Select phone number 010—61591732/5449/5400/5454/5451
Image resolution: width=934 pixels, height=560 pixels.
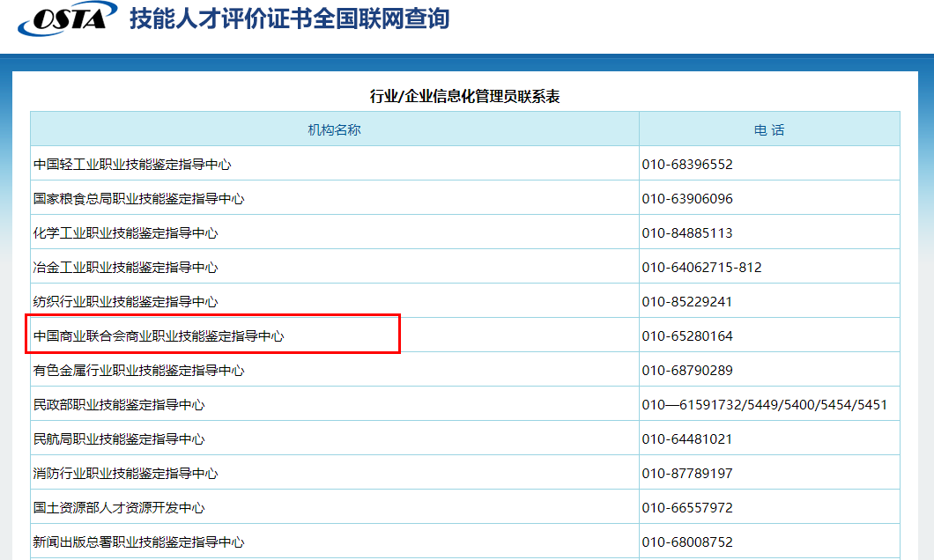(765, 405)
